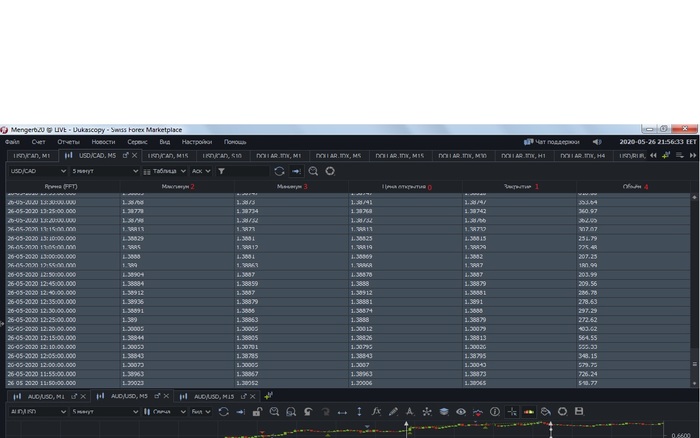Sort by Минимум column header

point(292,187)
